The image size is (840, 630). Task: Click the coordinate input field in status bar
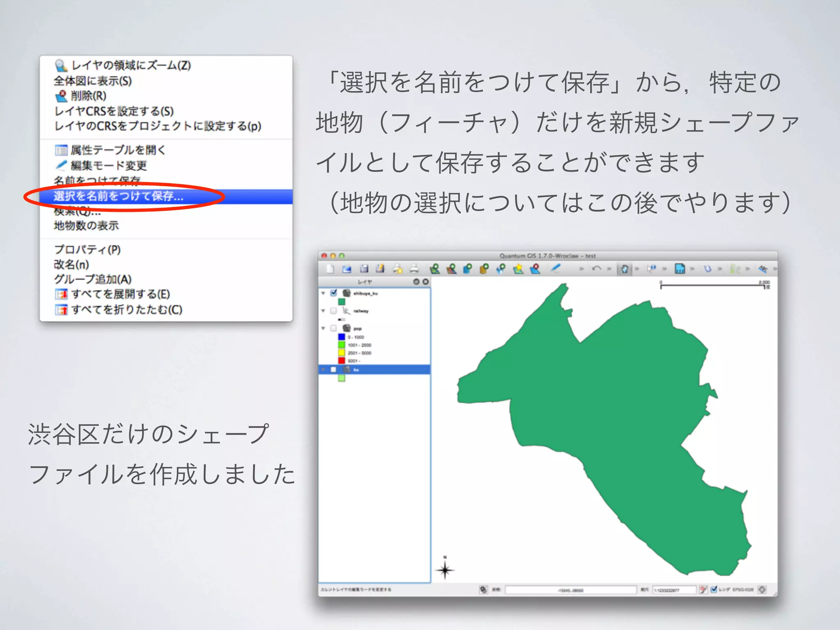(571, 590)
